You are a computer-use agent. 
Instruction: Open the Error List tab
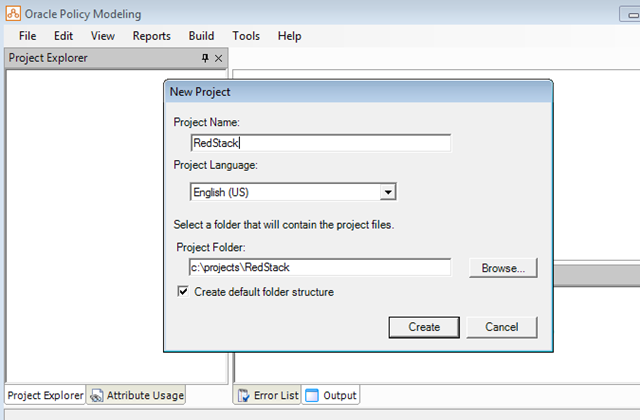tap(267, 395)
